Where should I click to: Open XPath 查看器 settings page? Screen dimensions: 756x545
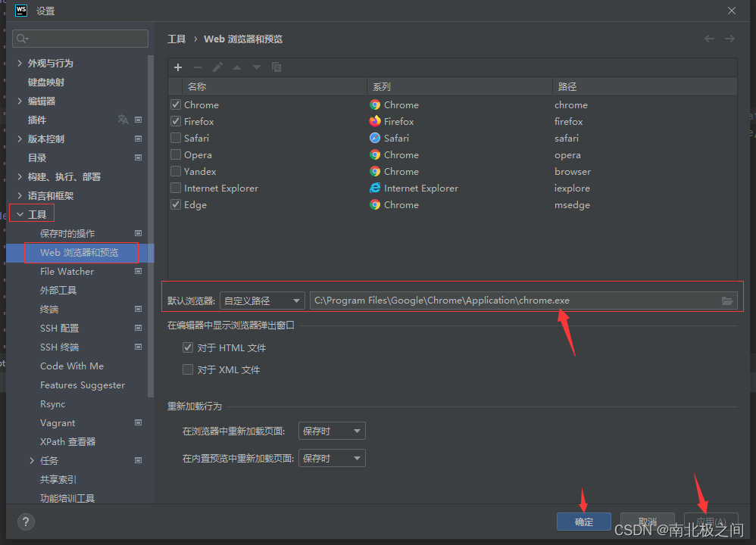(68, 442)
